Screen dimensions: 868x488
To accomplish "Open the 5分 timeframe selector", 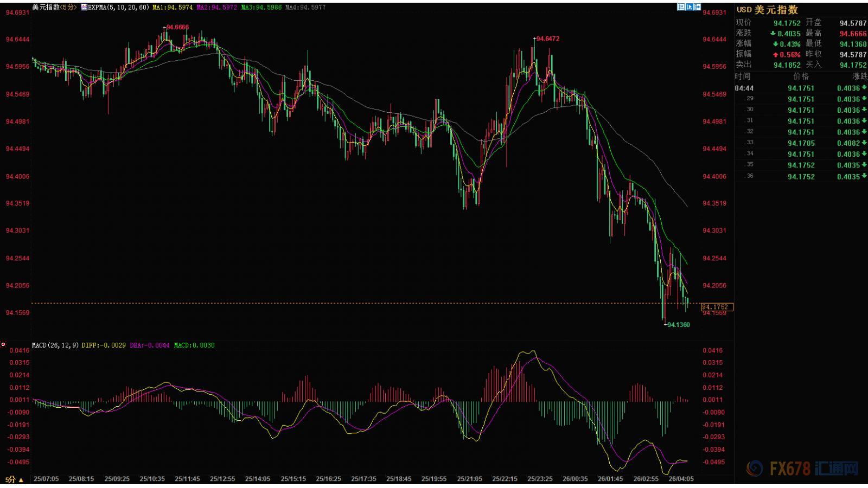I will pyautogui.click(x=14, y=479).
